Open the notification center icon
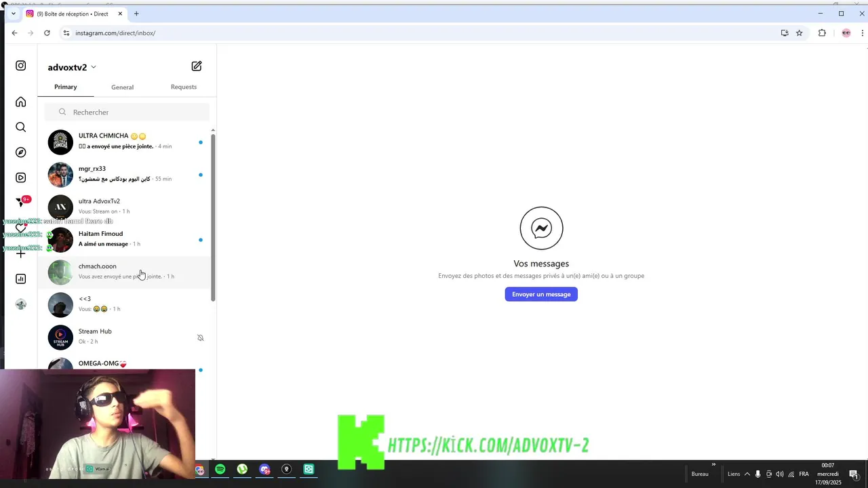868x488 pixels. 854,474
